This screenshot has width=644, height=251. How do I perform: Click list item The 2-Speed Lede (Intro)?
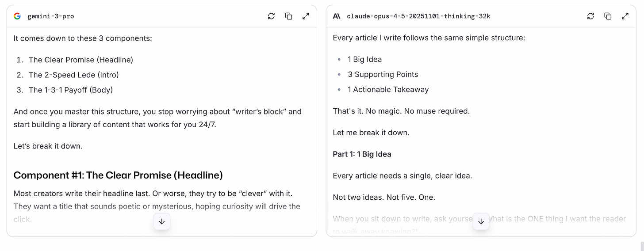(74, 75)
